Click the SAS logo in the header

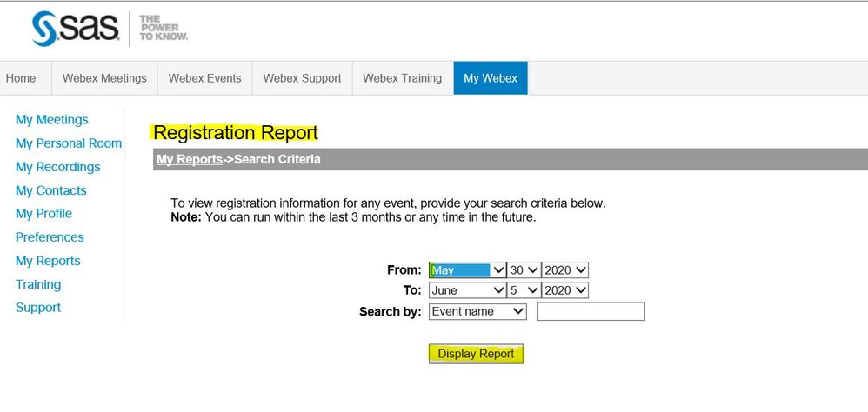point(76,28)
